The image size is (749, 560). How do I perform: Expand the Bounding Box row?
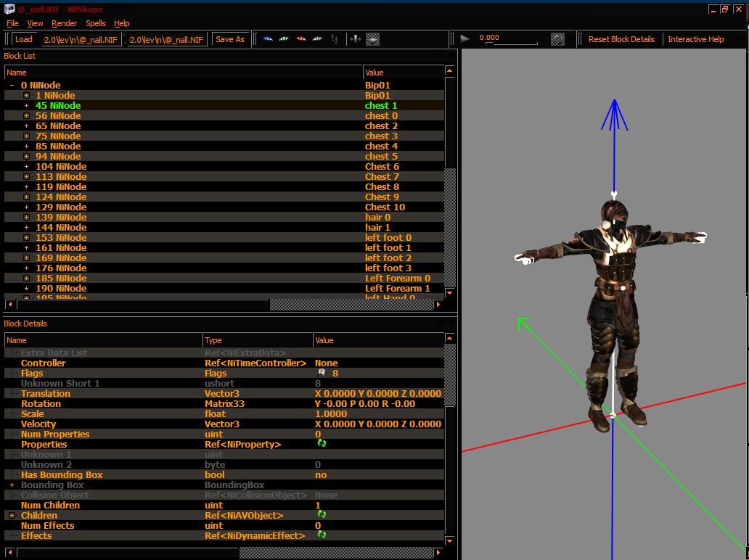pos(12,485)
